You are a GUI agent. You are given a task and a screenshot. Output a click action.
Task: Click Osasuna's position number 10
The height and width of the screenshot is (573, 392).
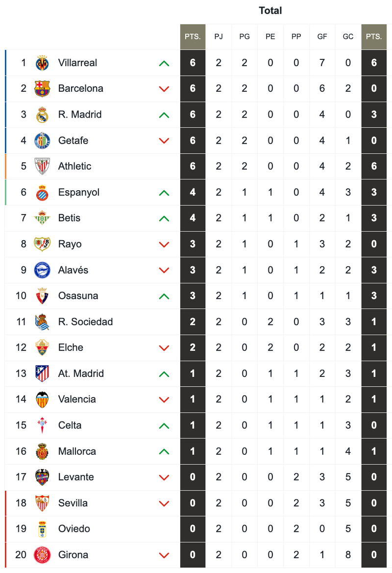click(x=21, y=296)
